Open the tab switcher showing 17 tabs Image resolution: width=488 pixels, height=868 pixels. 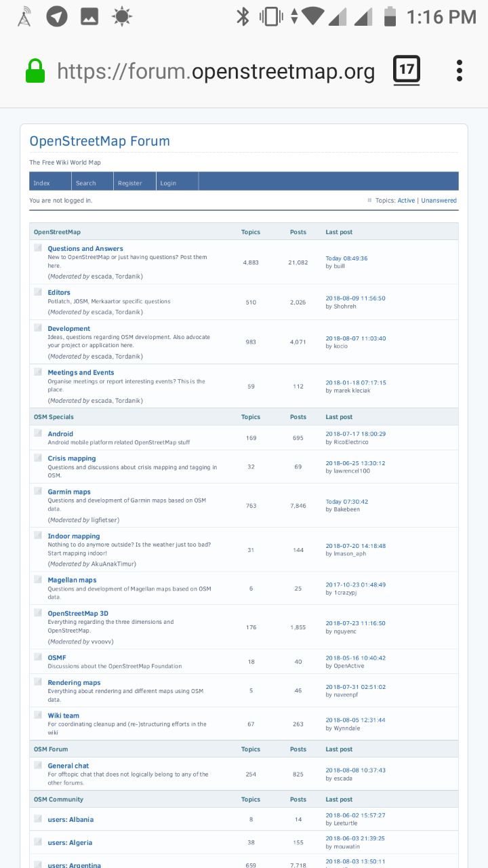[407, 70]
